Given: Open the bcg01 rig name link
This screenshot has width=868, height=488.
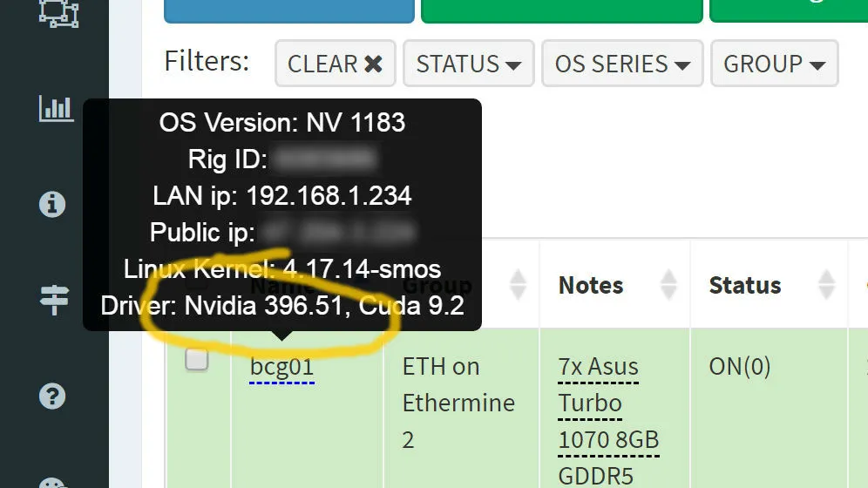Looking at the screenshot, I should [281, 368].
